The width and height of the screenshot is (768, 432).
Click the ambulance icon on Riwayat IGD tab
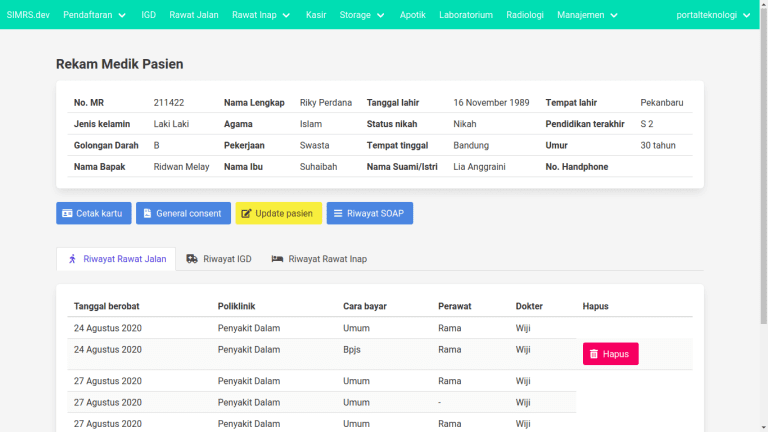click(192, 259)
